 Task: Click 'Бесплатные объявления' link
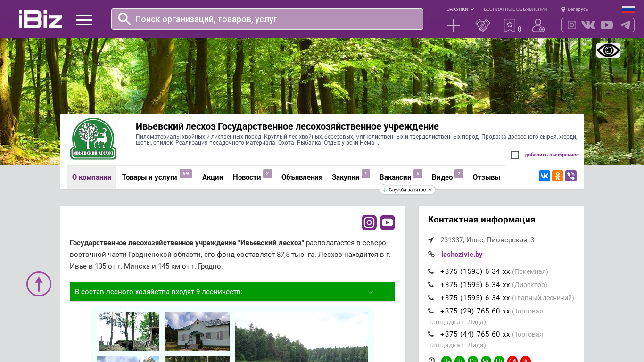coord(515,9)
